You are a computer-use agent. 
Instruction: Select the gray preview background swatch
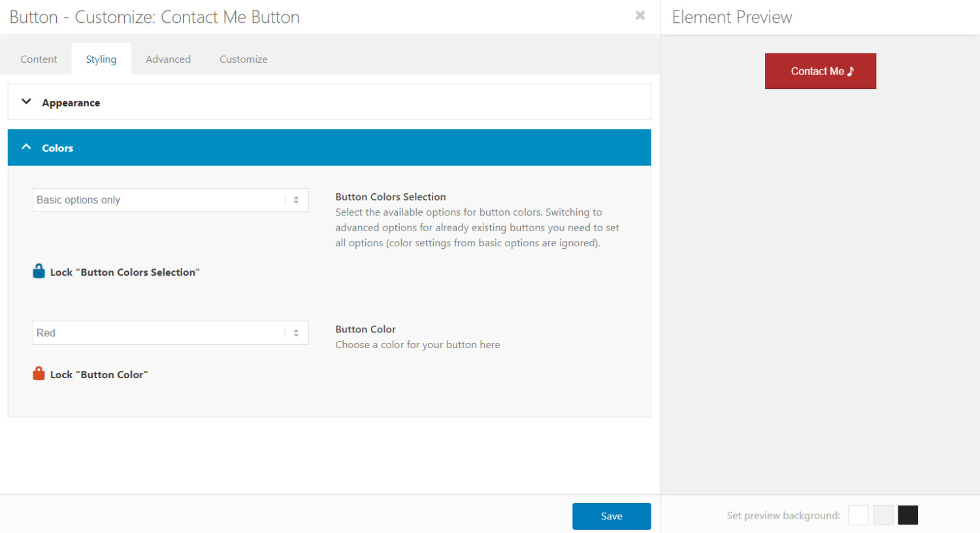[x=883, y=515]
